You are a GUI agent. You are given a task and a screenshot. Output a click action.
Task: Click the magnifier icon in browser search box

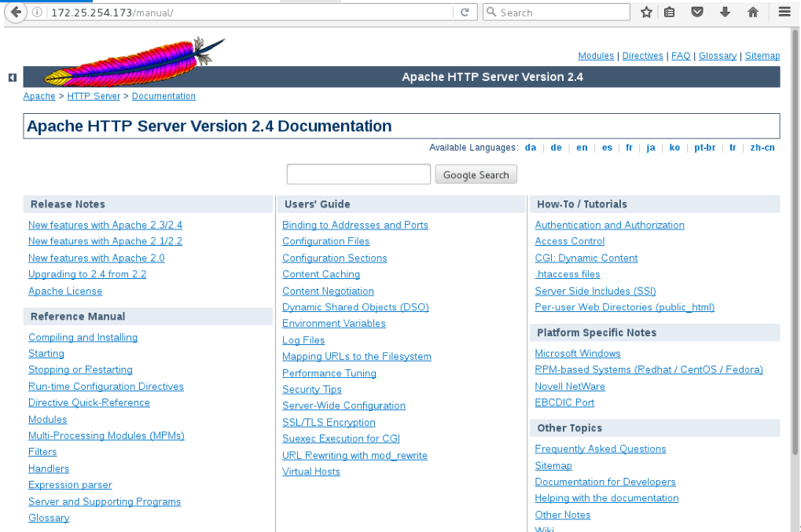click(491, 12)
